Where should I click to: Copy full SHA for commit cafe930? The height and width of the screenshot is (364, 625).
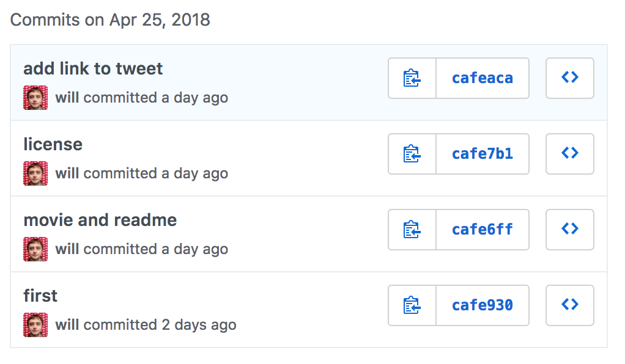(x=412, y=305)
